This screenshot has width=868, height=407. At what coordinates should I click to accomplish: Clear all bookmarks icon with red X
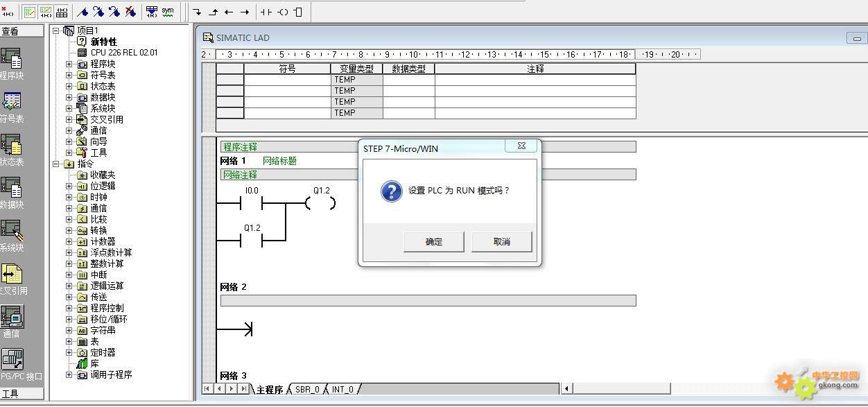coord(130,12)
